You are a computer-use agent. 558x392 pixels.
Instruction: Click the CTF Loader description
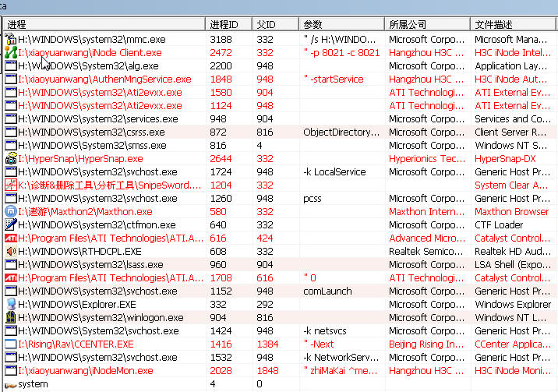point(499,224)
